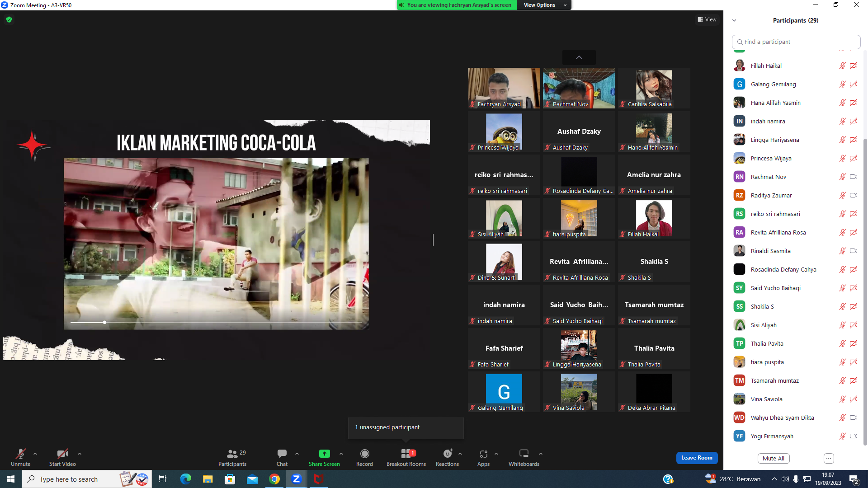Viewport: 868px width, 488px height.
Task: Select Said Yucho Baihaqi in the participant list
Action: click(x=796, y=288)
